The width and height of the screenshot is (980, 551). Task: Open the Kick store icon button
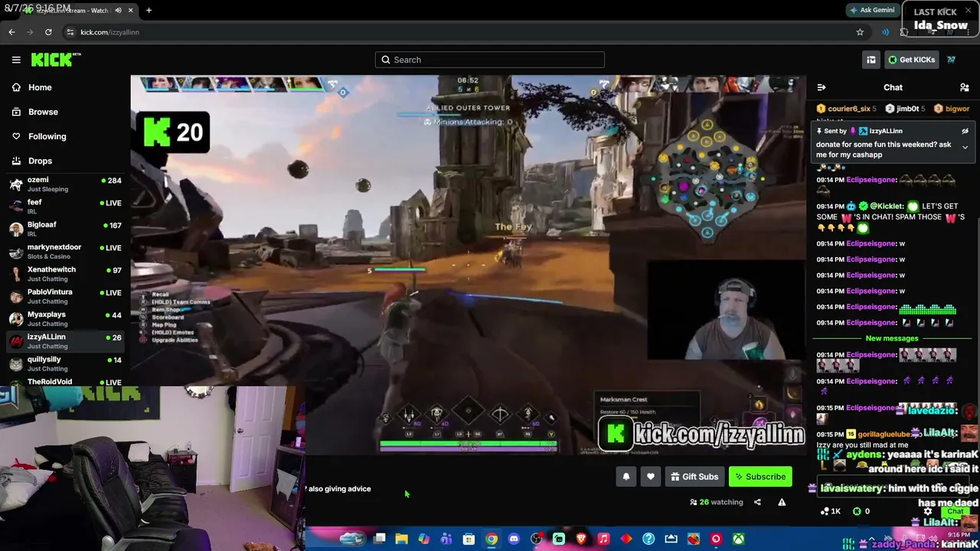tap(871, 60)
